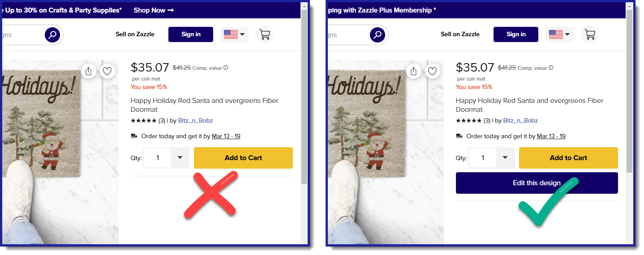Click Shop Now link in top banner
Screen dimensions: 644x255
(154, 10)
